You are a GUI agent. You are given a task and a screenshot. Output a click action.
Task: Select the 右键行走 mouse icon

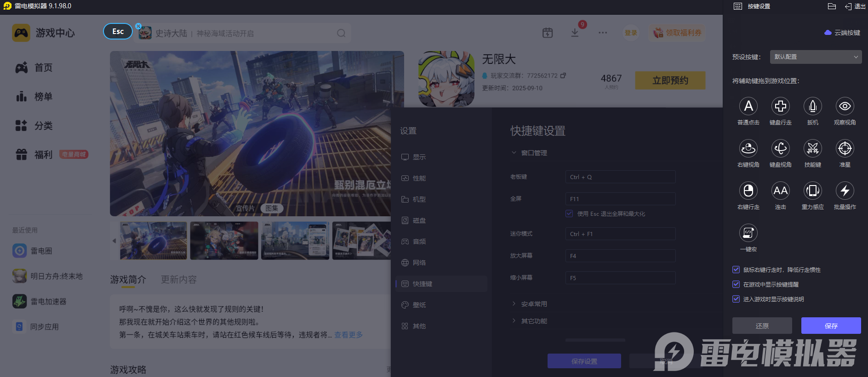click(748, 191)
